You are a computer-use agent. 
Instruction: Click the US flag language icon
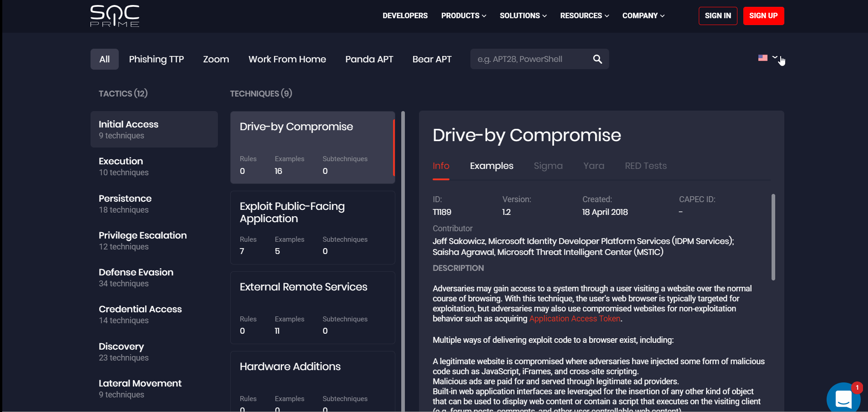pos(762,58)
